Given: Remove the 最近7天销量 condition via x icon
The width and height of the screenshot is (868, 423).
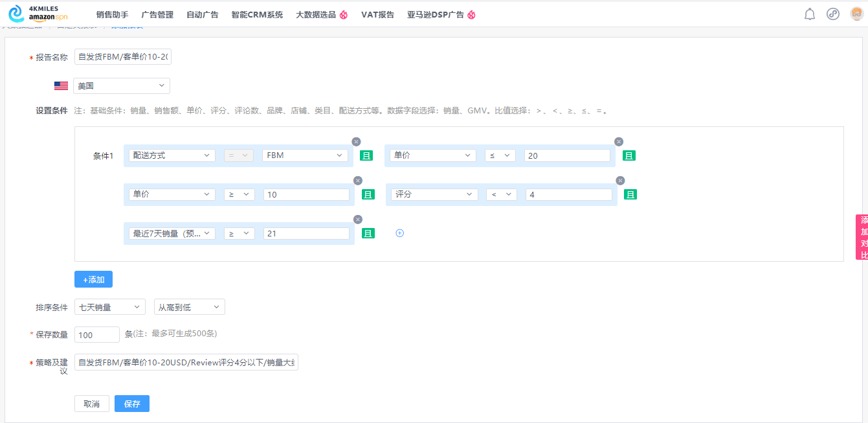Looking at the screenshot, I should [x=357, y=219].
